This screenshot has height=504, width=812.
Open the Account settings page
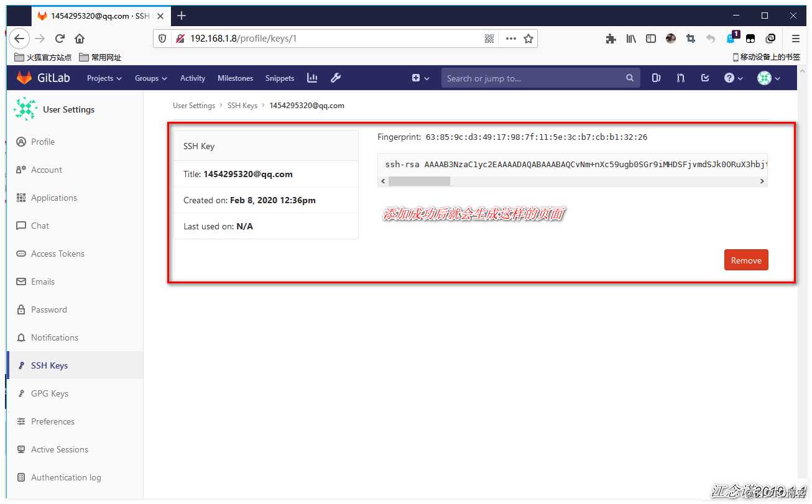point(47,170)
